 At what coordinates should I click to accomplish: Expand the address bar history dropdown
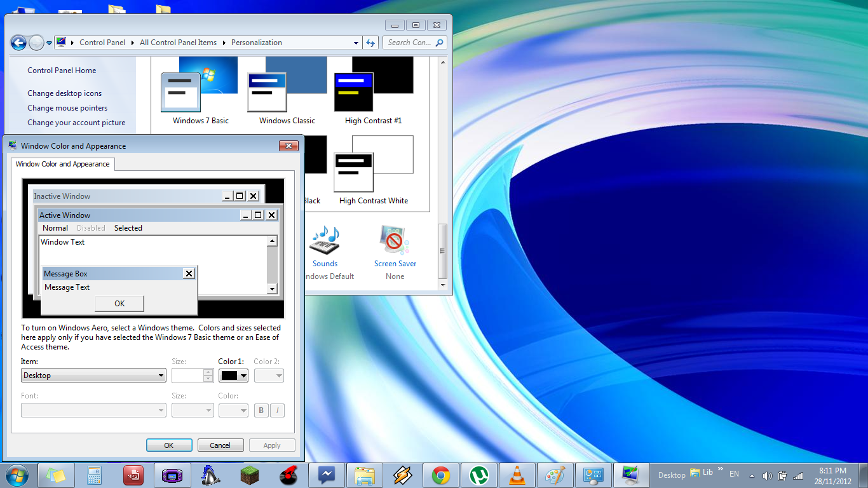coord(356,43)
